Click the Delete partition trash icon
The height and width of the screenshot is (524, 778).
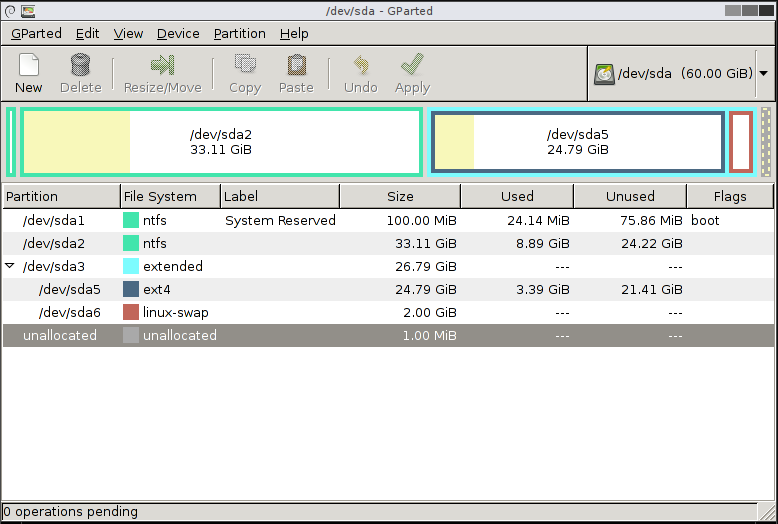pos(80,66)
